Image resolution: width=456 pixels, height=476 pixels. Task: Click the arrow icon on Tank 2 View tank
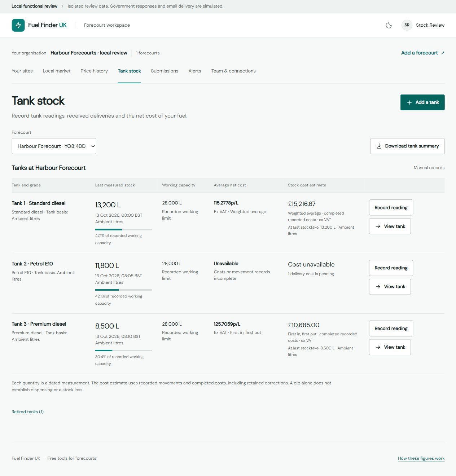(378, 287)
